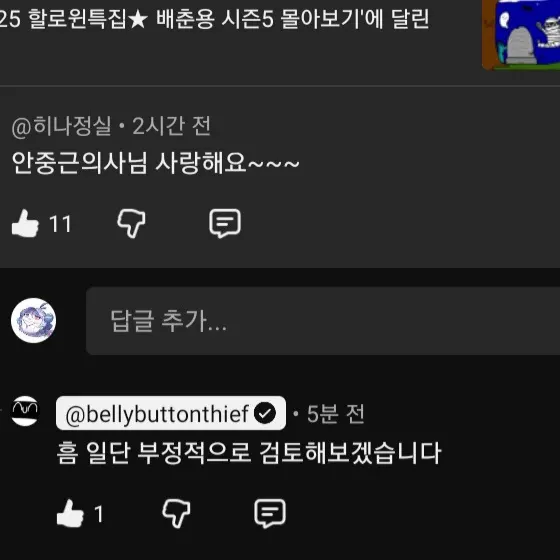Dislike the @bellybuttonthief reply
This screenshot has height=560, width=560.
176,514
